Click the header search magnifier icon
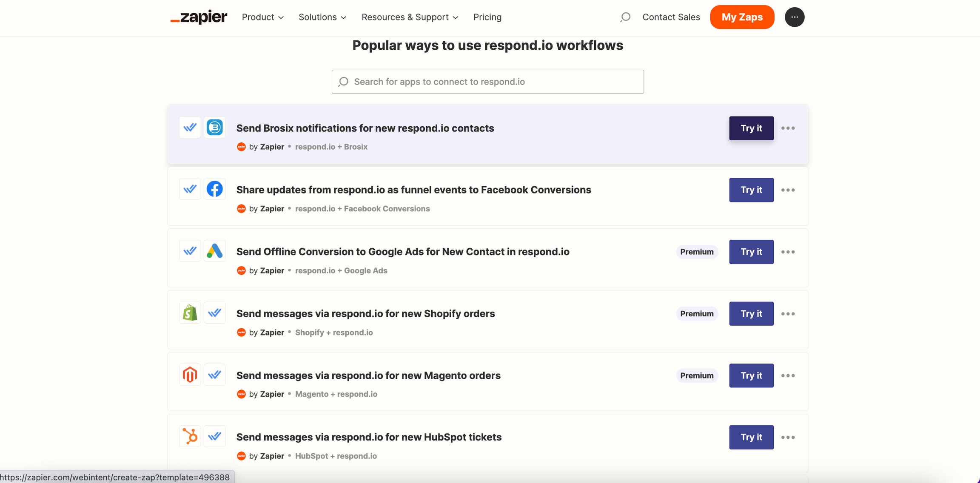This screenshot has height=483, width=980. click(x=625, y=17)
